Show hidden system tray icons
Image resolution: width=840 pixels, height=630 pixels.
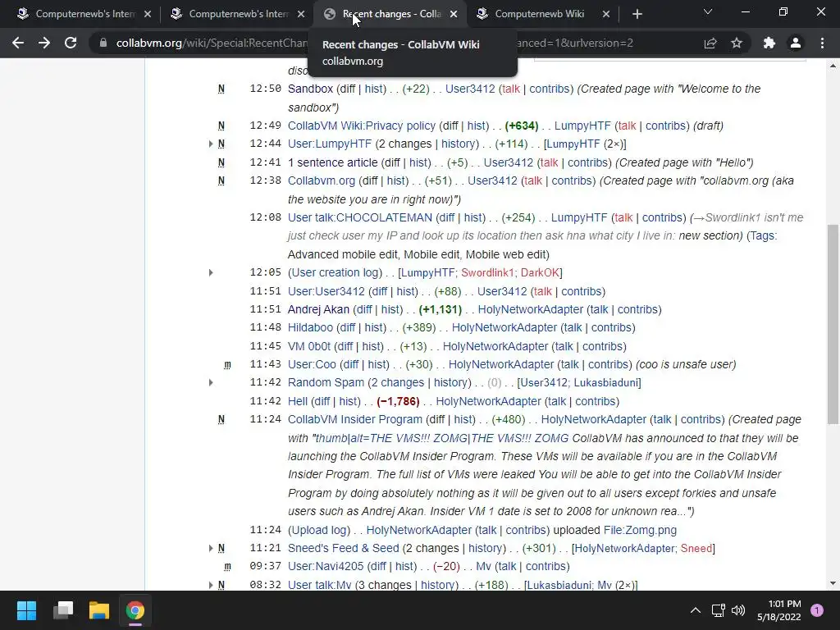tap(696, 610)
